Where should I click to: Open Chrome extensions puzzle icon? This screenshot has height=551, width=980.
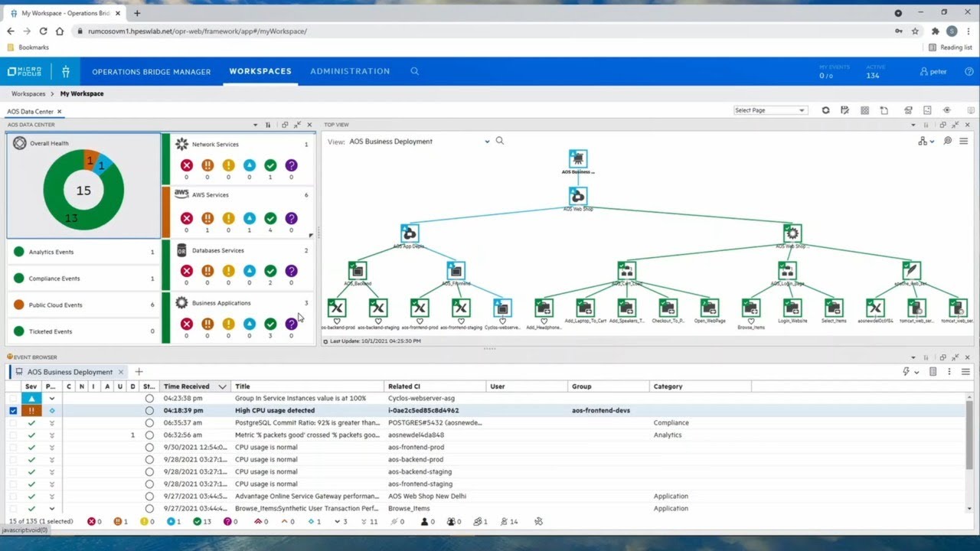click(x=935, y=31)
